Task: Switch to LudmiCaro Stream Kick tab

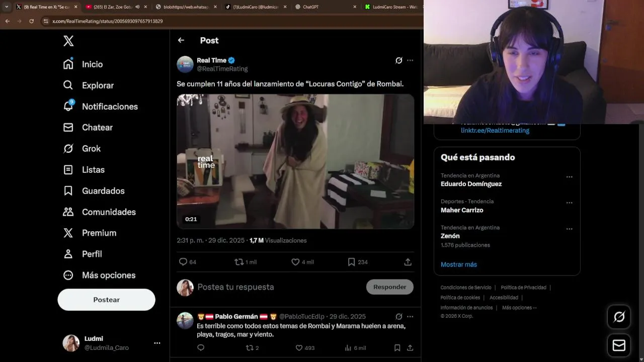Action: coord(393,7)
